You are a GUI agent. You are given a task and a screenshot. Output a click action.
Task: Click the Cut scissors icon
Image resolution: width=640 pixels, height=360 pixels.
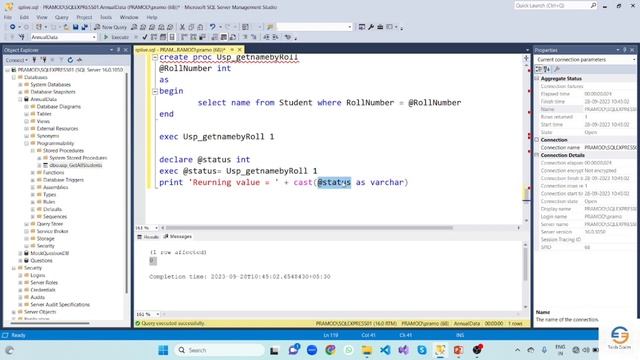pyautogui.click(x=182, y=27)
